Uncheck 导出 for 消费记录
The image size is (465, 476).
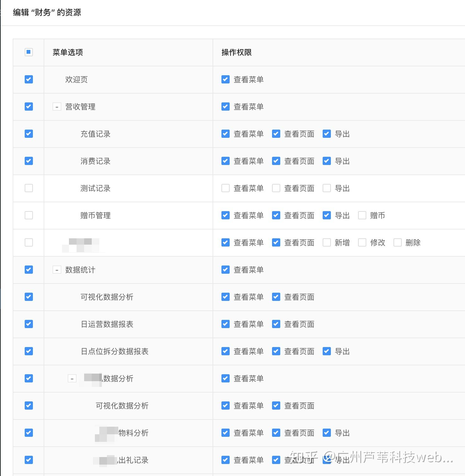(326, 161)
